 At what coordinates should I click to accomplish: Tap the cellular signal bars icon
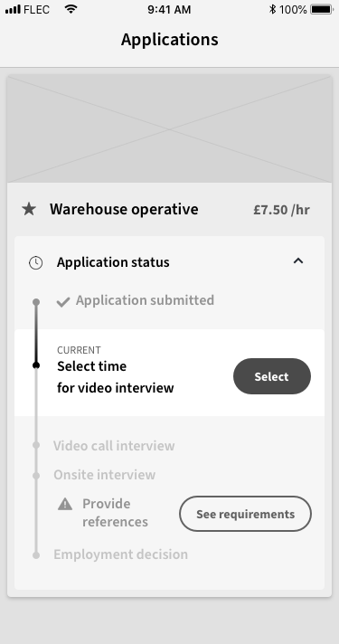(x=13, y=9)
